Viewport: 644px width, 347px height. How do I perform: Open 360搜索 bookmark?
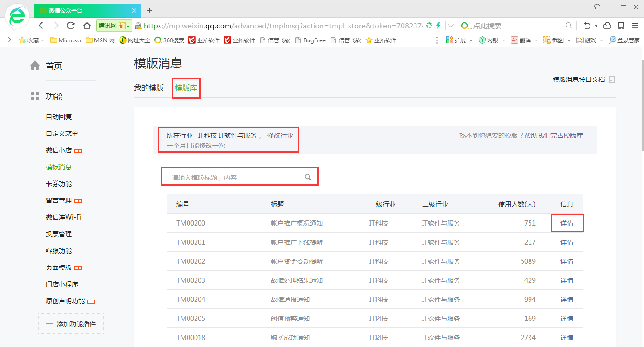pos(170,40)
